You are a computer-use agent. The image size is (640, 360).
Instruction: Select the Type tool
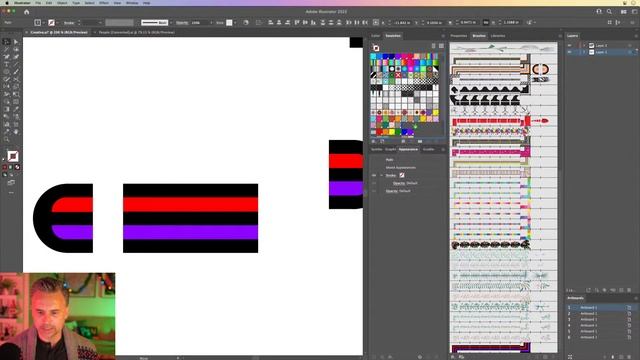(6, 64)
